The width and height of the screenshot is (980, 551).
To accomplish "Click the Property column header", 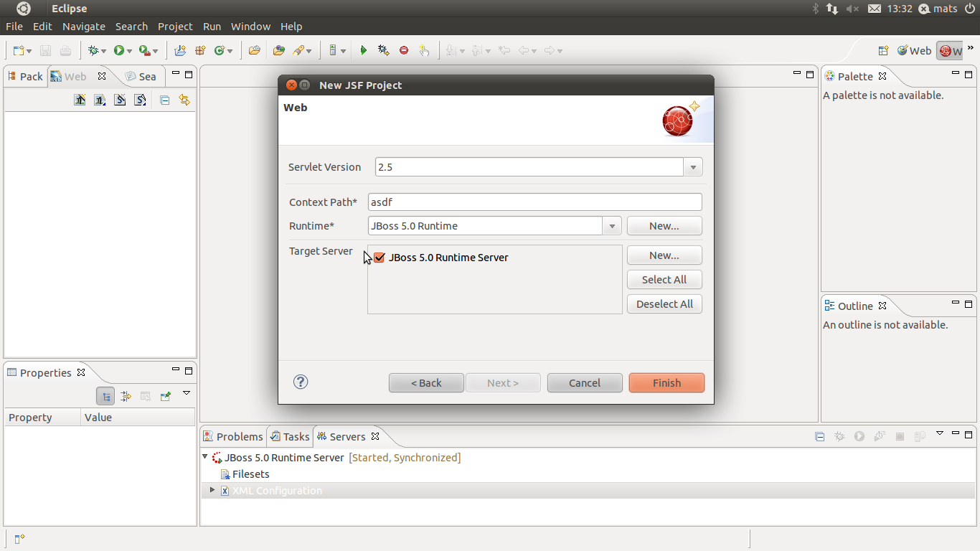I will click(42, 417).
